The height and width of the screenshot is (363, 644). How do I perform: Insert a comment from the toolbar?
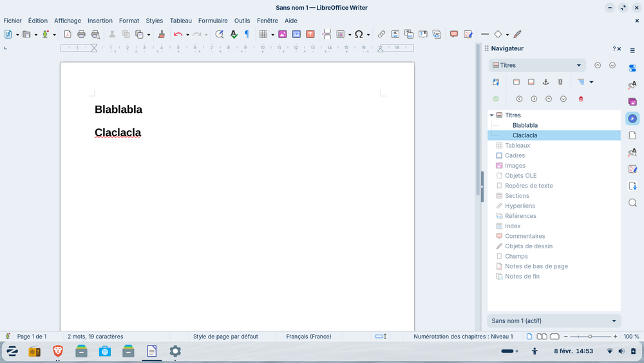pyautogui.click(x=454, y=34)
